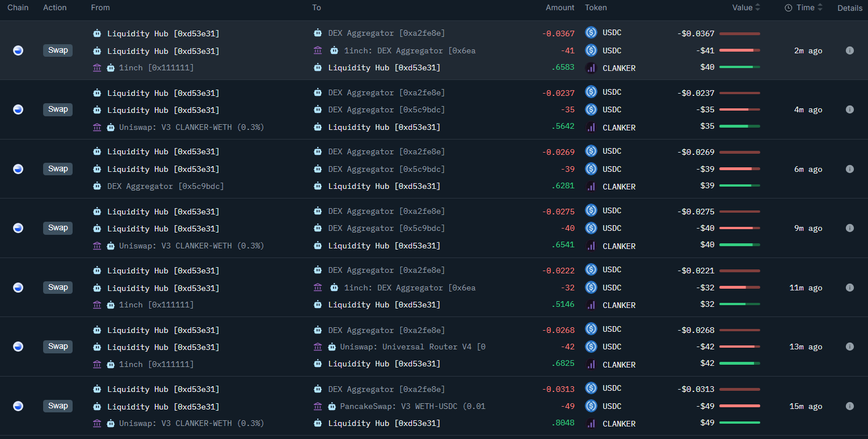The width and height of the screenshot is (868, 439).
Task: Click the value -$0.0268
Action: click(696, 330)
